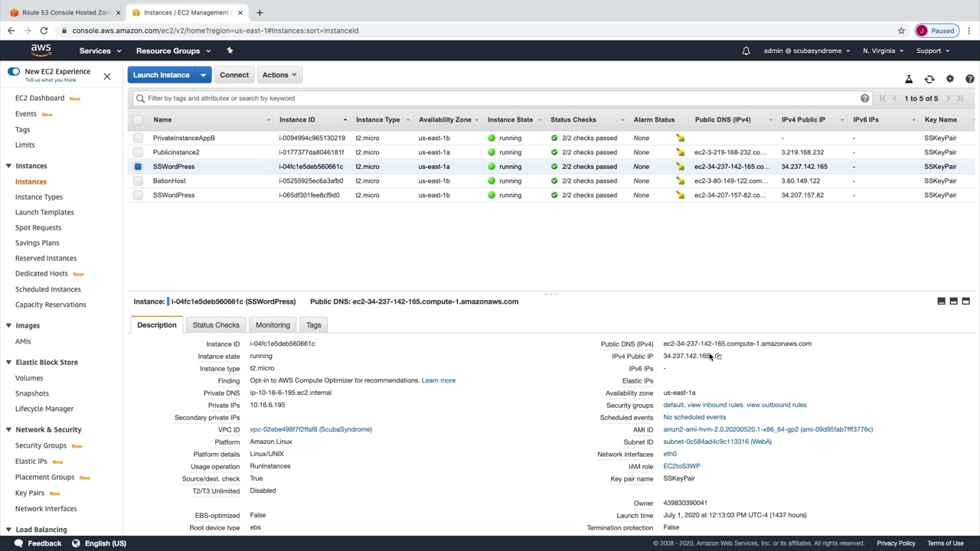Open the table settings gear icon
Screen dimensions: 980x551
(949, 80)
